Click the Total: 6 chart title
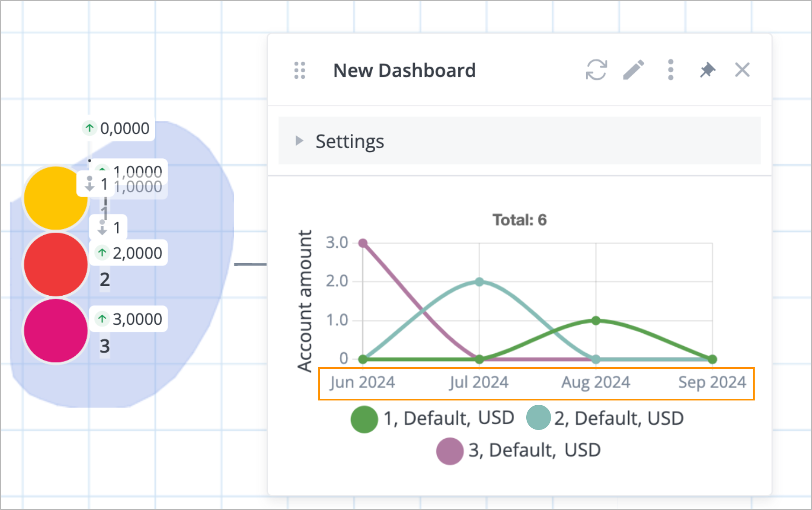 pyautogui.click(x=519, y=220)
